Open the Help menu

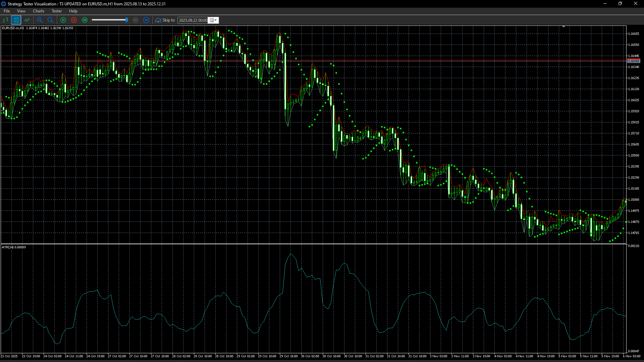(x=73, y=11)
